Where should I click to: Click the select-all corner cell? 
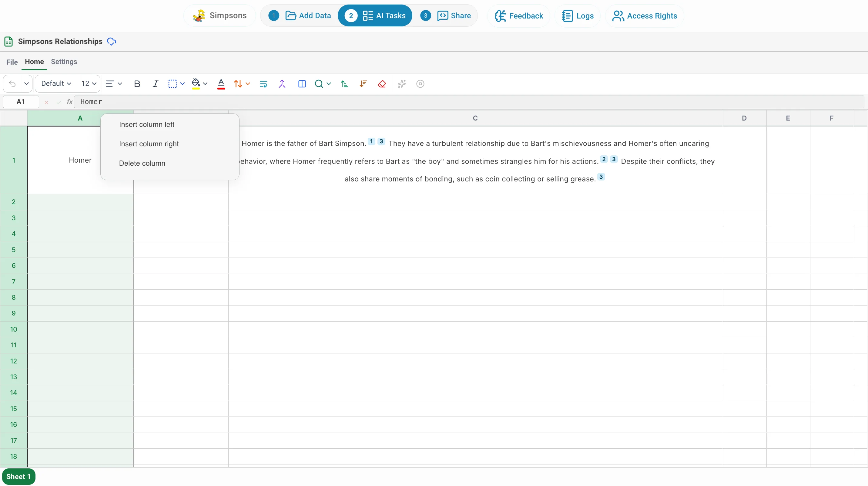click(x=13, y=118)
